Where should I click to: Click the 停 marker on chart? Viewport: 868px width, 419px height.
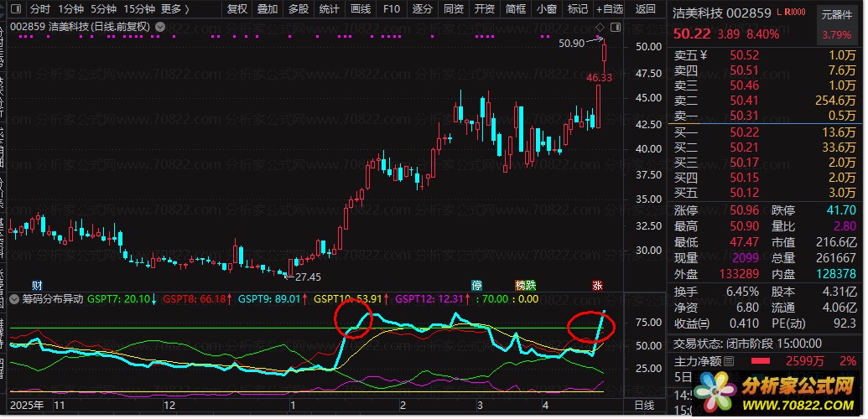(x=476, y=286)
